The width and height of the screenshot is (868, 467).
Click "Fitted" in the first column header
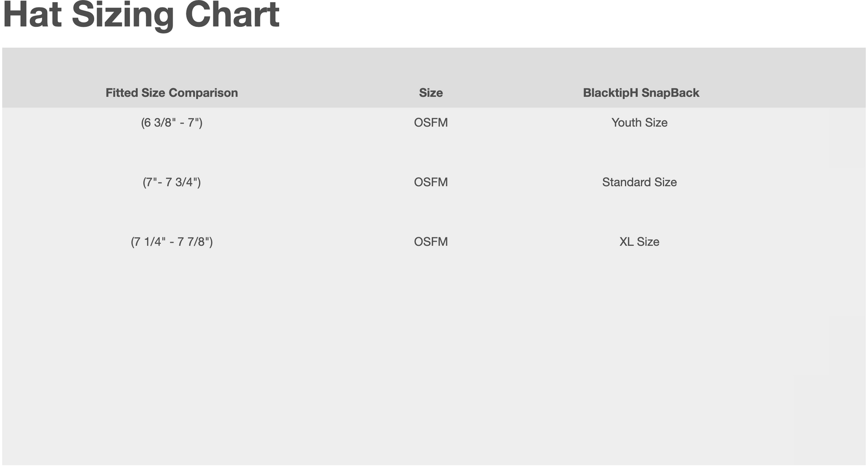[122, 93]
